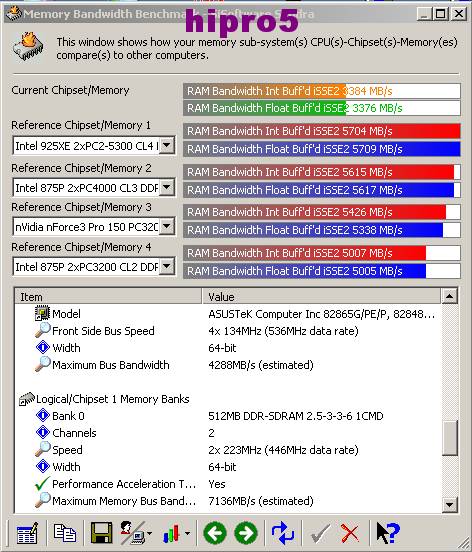
Task: Expand the bar chart dropdown arrow
Action: pyautogui.click(x=188, y=533)
